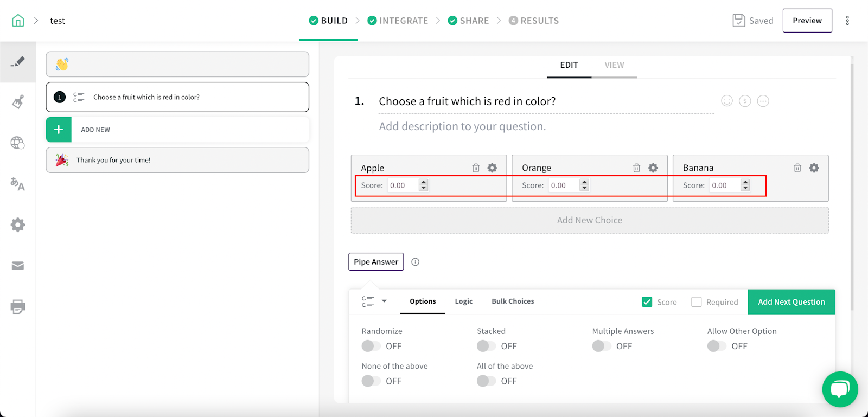Open the language translation sidebar icon

tap(18, 184)
